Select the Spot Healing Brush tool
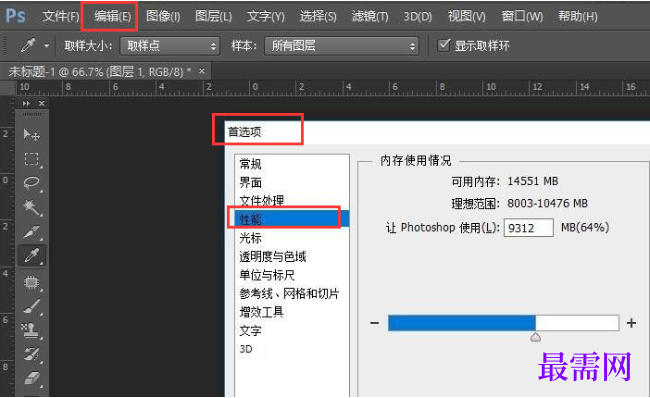 (32, 282)
